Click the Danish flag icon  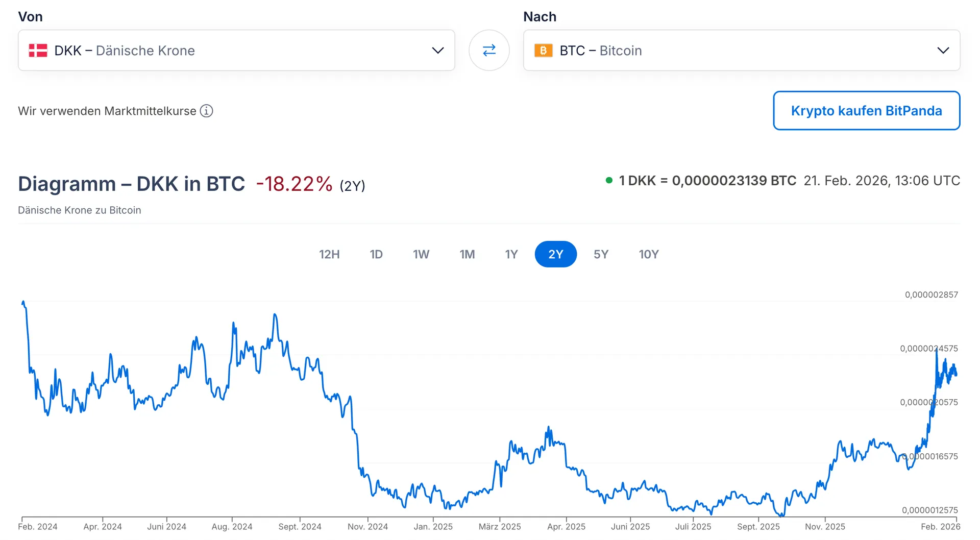[x=38, y=51]
